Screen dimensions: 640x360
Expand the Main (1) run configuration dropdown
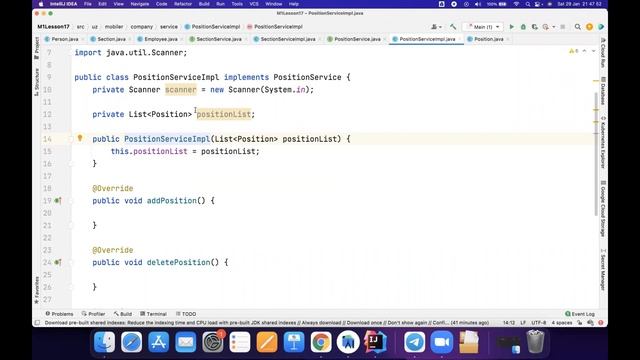point(483,27)
